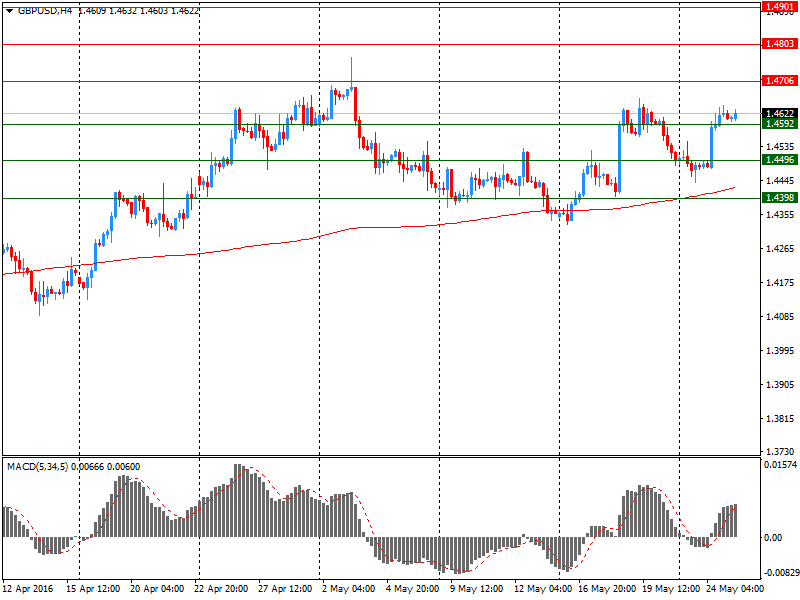Click the 1.3995 price scale value

pyautogui.click(x=780, y=351)
